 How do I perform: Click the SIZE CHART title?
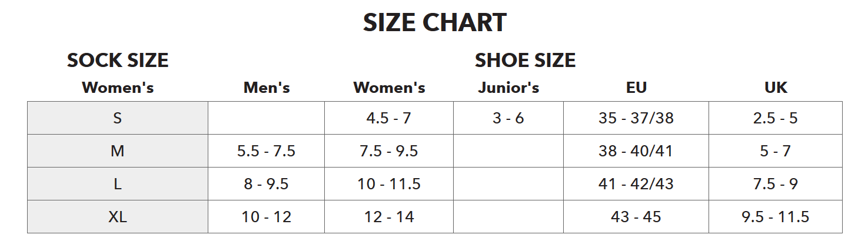pos(434,23)
